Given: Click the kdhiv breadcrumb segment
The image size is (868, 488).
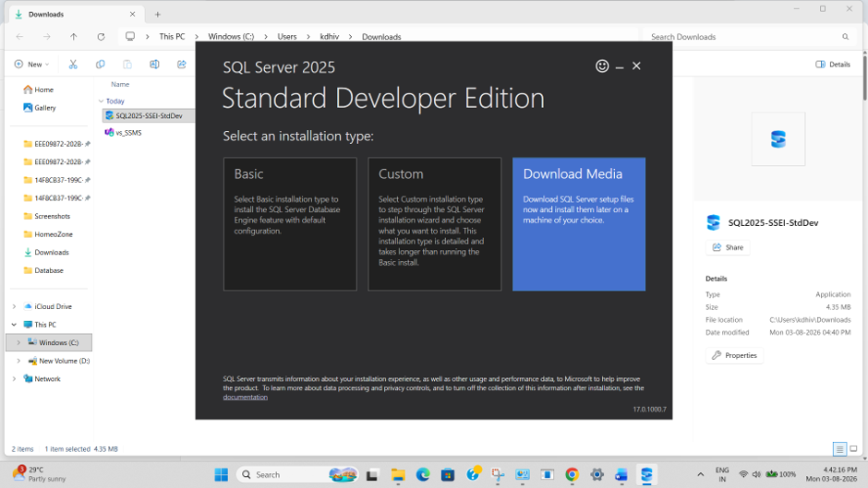Looking at the screenshot, I should point(330,37).
